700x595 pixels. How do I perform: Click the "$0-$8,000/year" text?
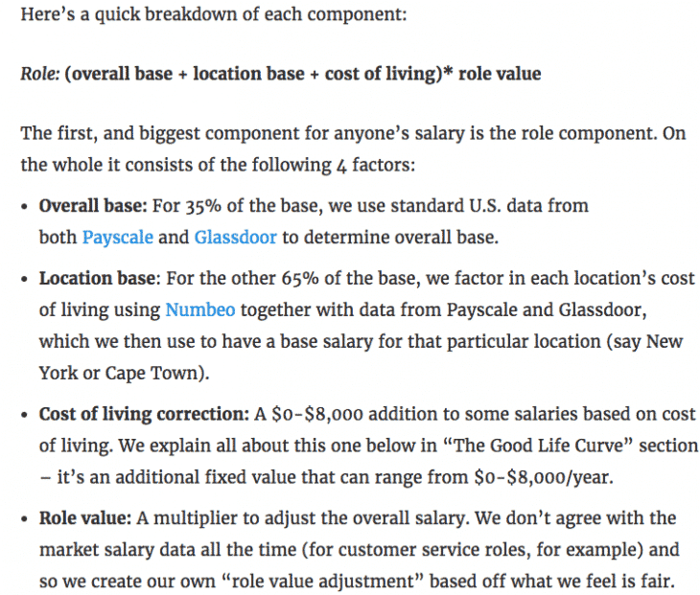[x=539, y=477]
